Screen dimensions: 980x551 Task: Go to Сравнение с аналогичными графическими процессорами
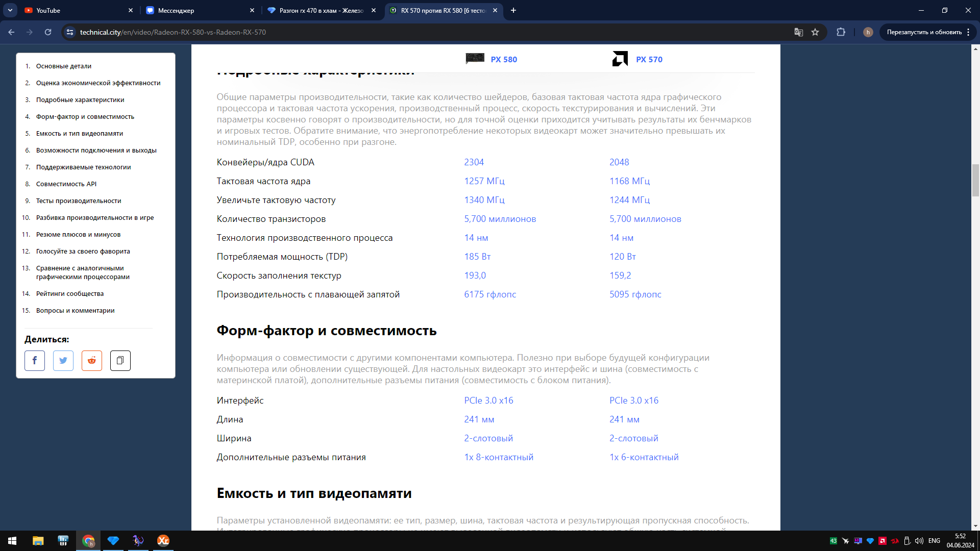[83, 272]
